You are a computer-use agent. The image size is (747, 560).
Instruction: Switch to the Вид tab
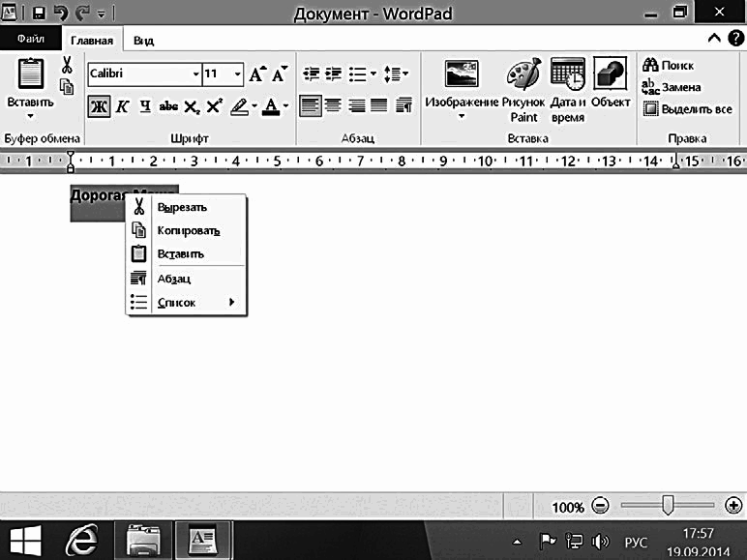(x=143, y=41)
